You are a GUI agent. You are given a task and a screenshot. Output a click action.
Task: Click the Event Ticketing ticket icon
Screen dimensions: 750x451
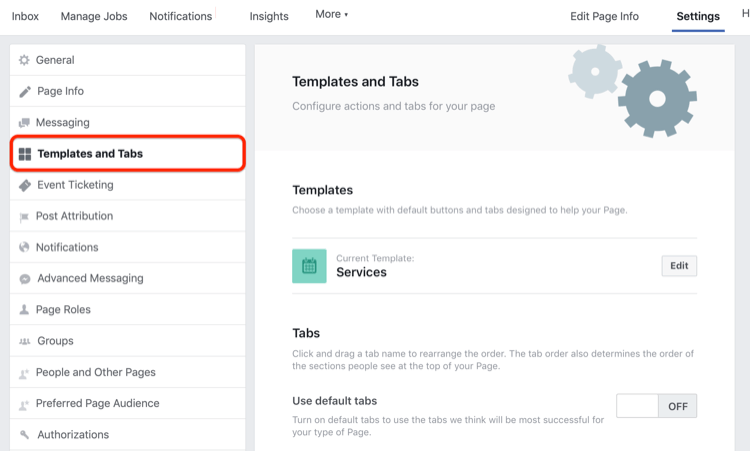tap(25, 185)
